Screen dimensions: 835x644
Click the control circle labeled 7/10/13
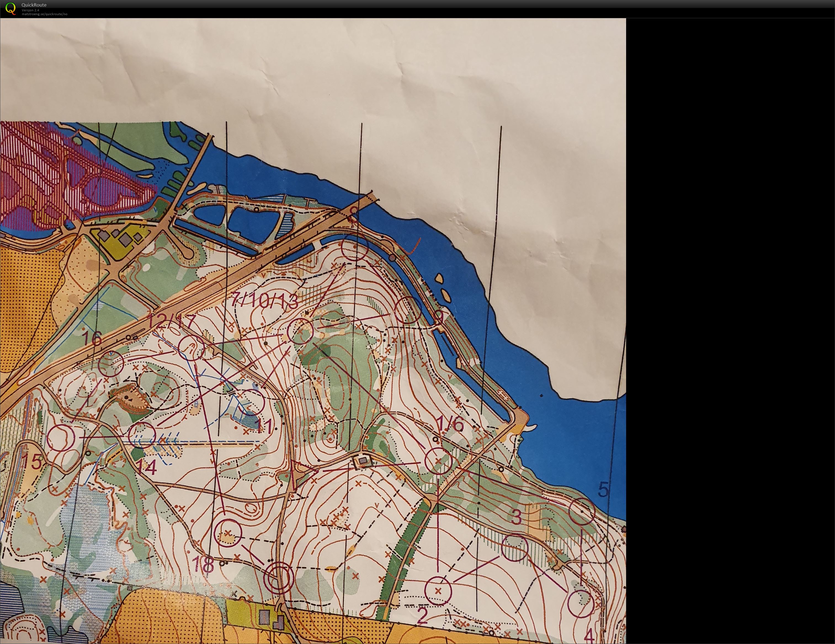301,331
